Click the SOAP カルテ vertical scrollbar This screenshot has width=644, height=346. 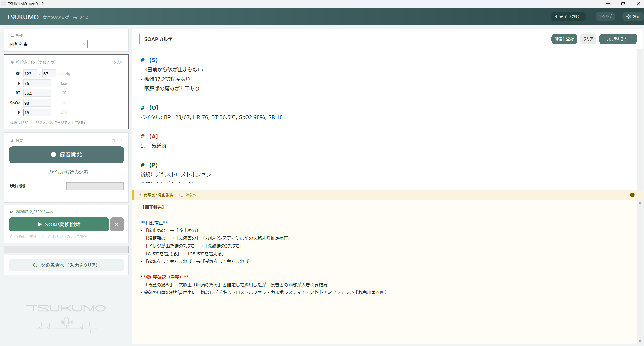pos(640,106)
